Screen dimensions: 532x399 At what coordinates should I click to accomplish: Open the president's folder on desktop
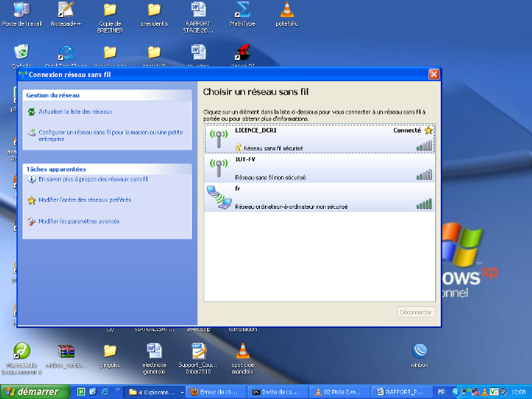(x=154, y=12)
